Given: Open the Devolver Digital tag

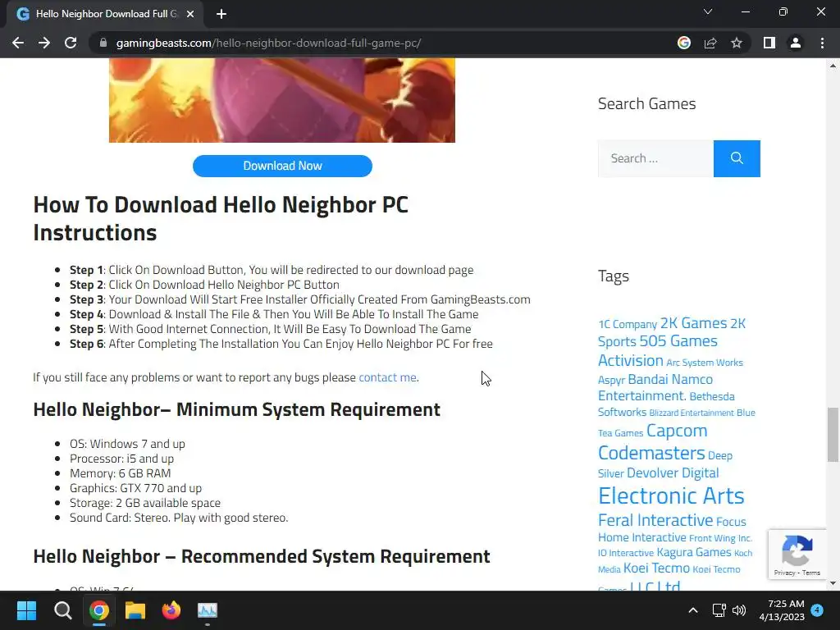Looking at the screenshot, I should [x=673, y=473].
